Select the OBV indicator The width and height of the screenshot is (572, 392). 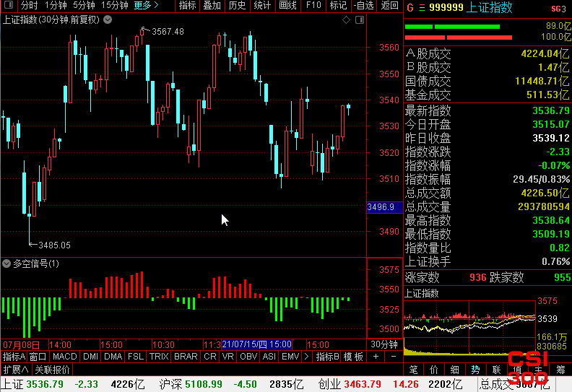tap(248, 356)
